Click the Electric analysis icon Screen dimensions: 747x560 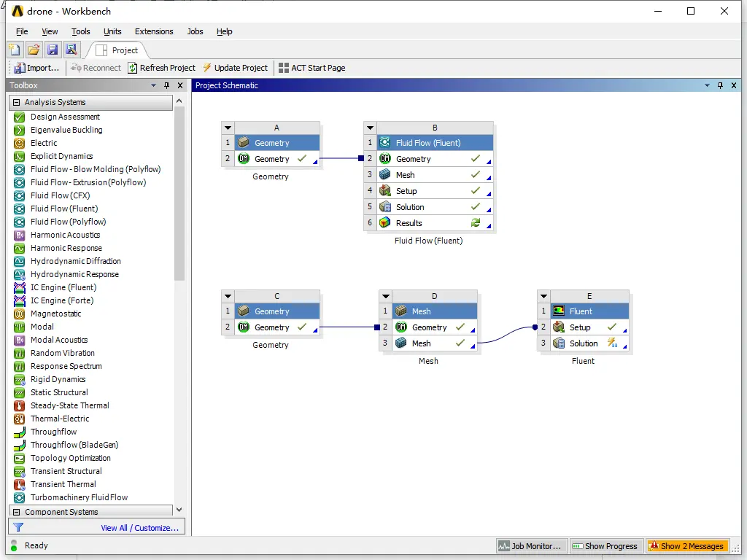[x=19, y=144]
